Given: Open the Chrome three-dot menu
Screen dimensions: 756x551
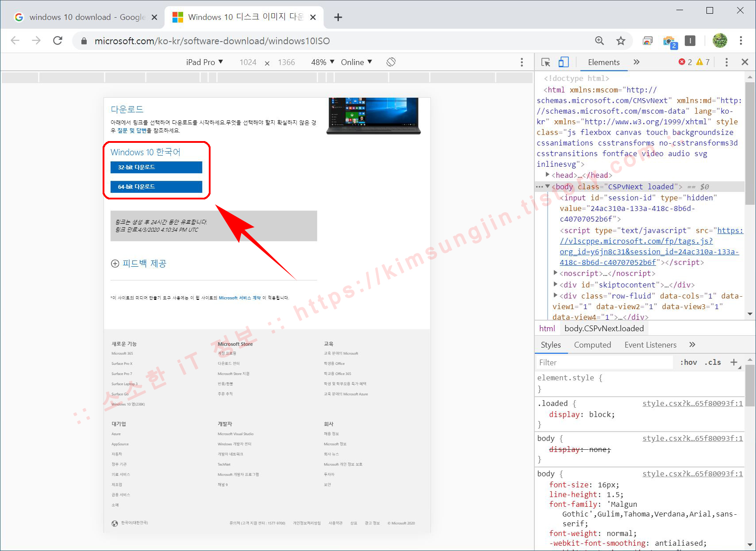Looking at the screenshot, I should (741, 41).
